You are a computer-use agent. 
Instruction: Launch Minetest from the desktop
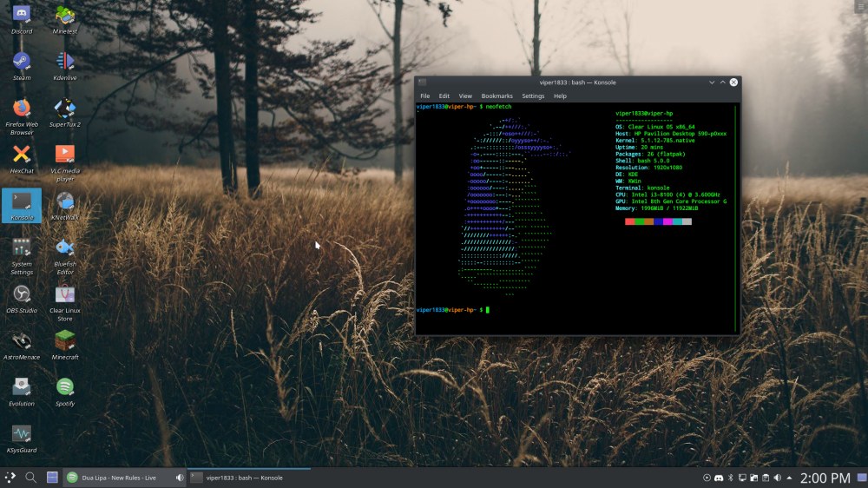65,19
